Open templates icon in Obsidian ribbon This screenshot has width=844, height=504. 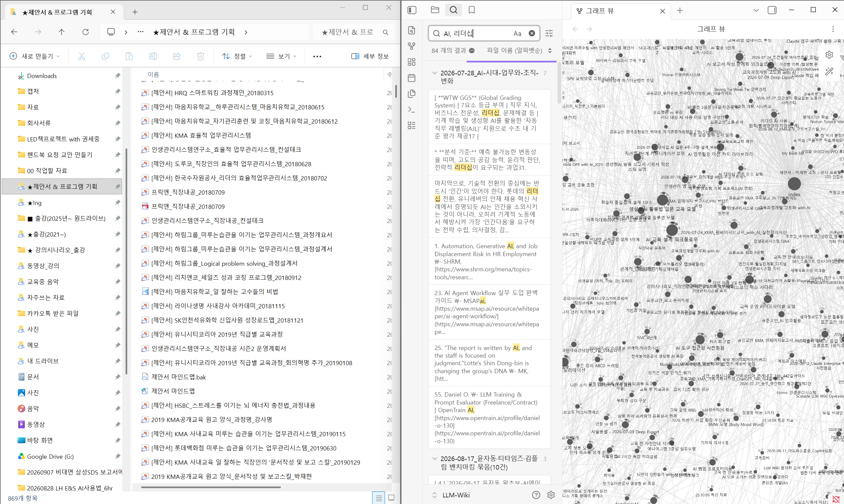(x=411, y=94)
